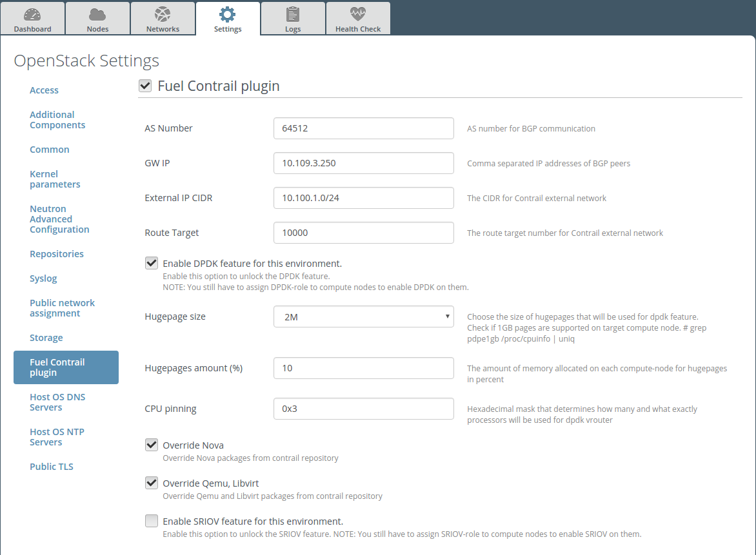Enable the SRIOV feature checkbox
Screen dimensions: 756x555
point(152,521)
